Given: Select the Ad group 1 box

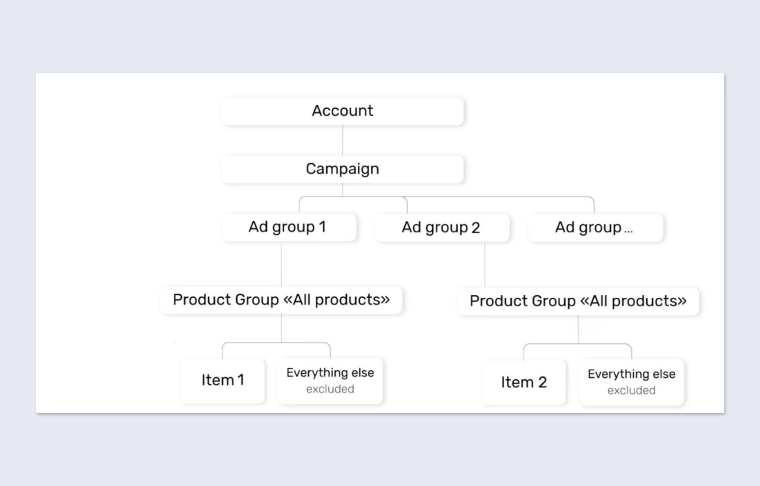Looking at the screenshot, I should (287, 227).
